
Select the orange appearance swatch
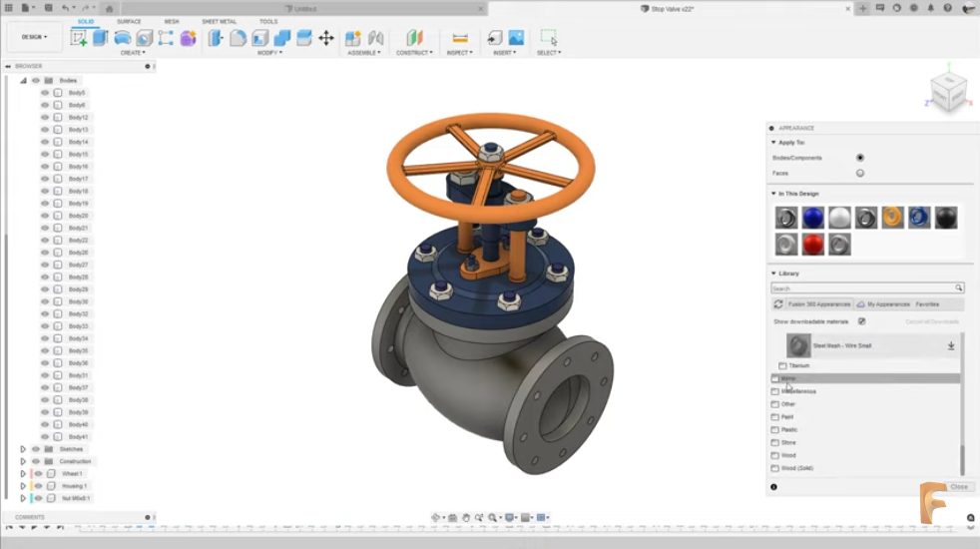coord(893,218)
